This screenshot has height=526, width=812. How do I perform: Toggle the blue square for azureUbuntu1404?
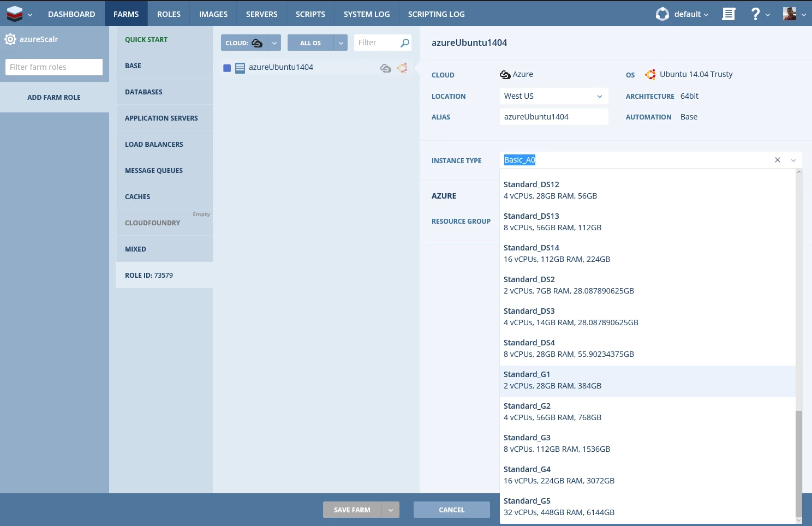click(x=227, y=68)
